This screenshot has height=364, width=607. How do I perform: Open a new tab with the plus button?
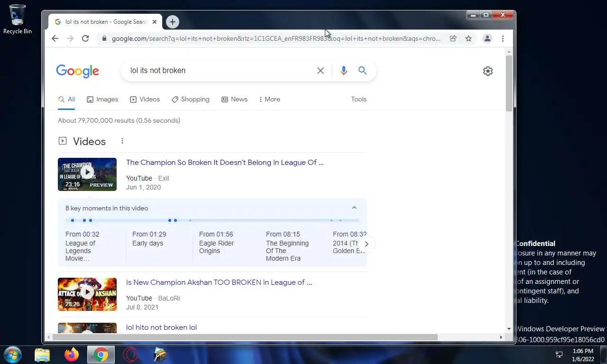[x=173, y=22]
